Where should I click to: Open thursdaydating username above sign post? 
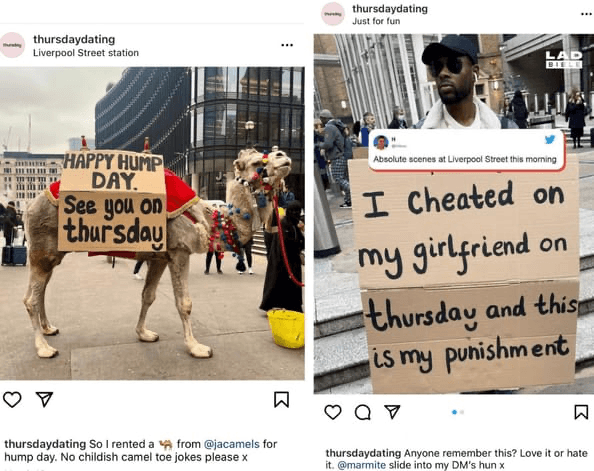coord(390,9)
